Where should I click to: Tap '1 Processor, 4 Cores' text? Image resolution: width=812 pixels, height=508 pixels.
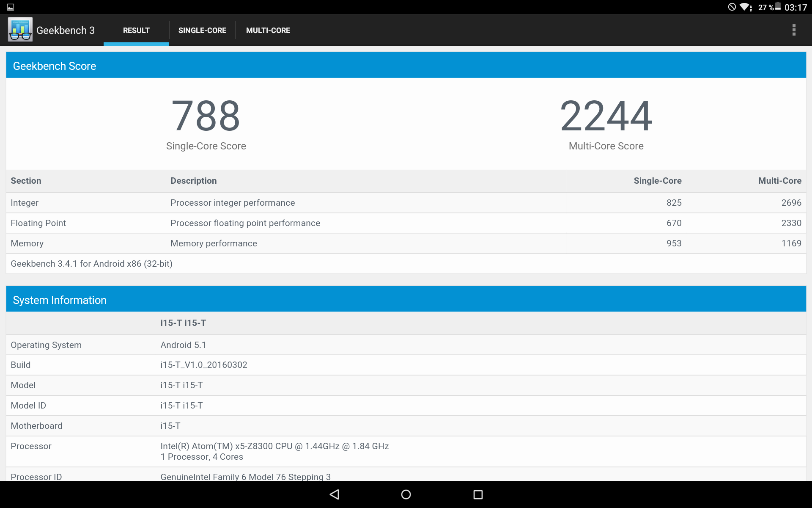coord(202,457)
